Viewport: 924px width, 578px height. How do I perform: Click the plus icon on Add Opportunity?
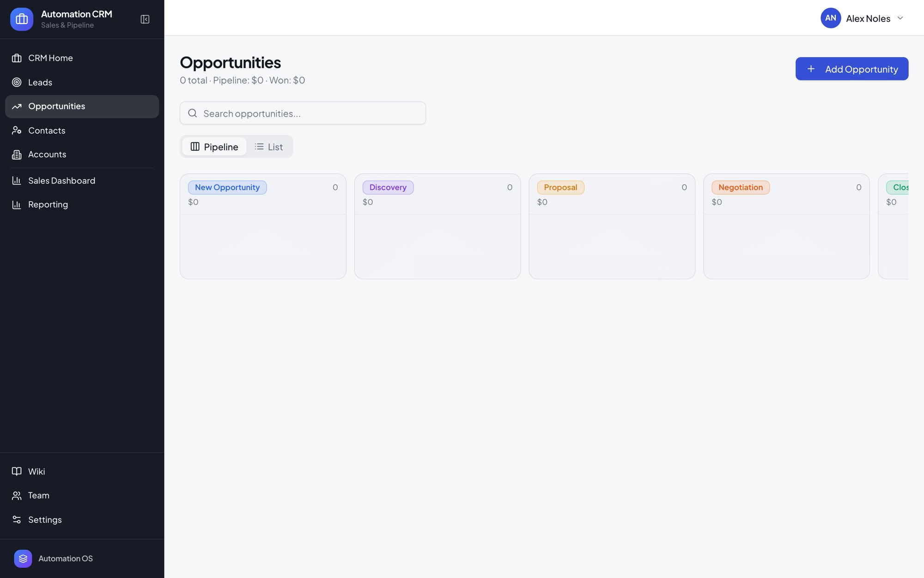tap(811, 69)
